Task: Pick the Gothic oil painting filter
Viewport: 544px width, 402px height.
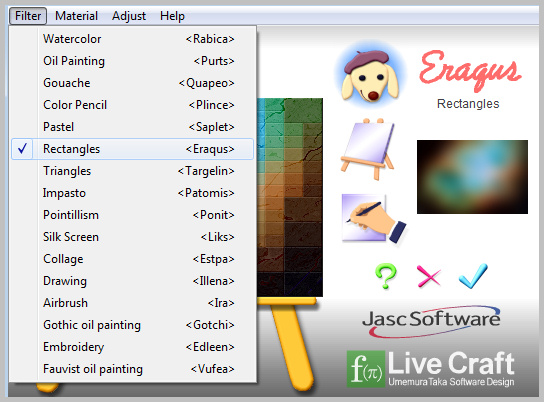Action: [x=133, y=325]
